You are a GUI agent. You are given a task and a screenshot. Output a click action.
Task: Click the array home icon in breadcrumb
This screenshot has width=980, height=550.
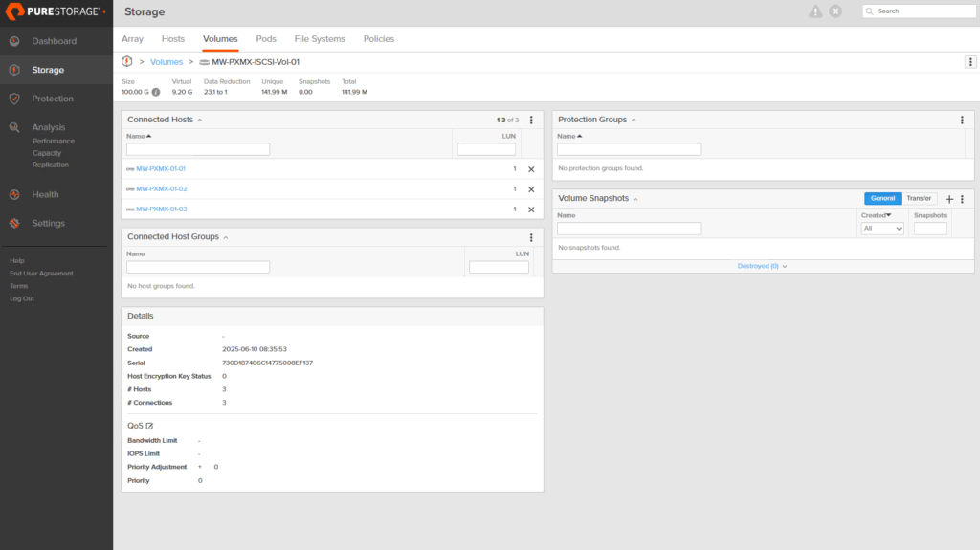pyautogui.click(x=127, y=62)
